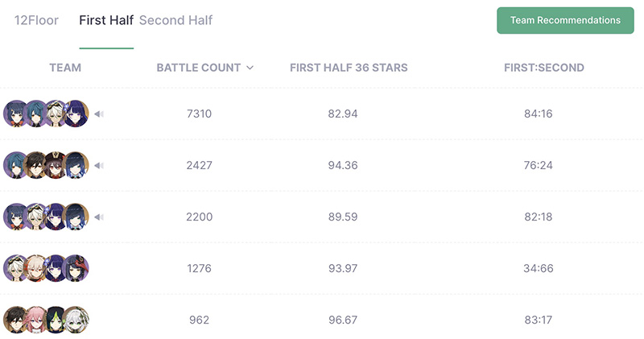Sort by the Battle Count column header
Screen dimensions: 644x339
tap(198, 68)
